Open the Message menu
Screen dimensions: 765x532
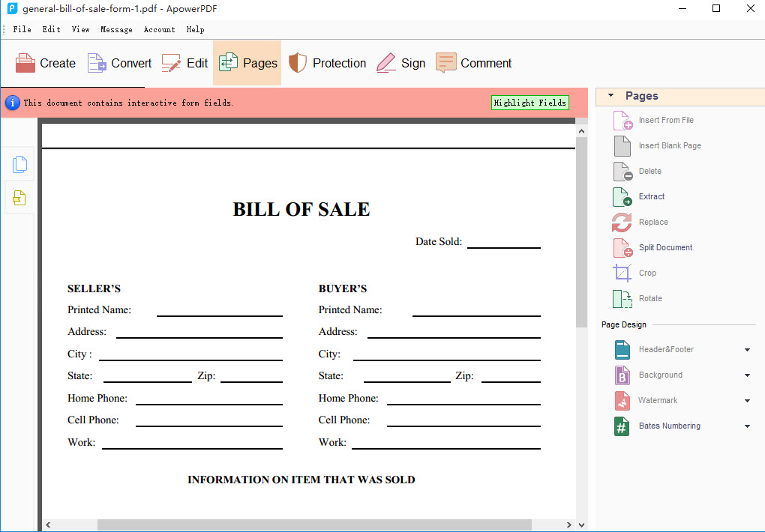coord(116,29)
